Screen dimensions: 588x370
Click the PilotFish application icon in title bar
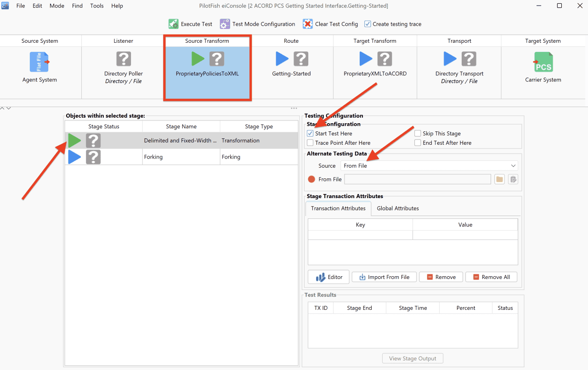6,6
